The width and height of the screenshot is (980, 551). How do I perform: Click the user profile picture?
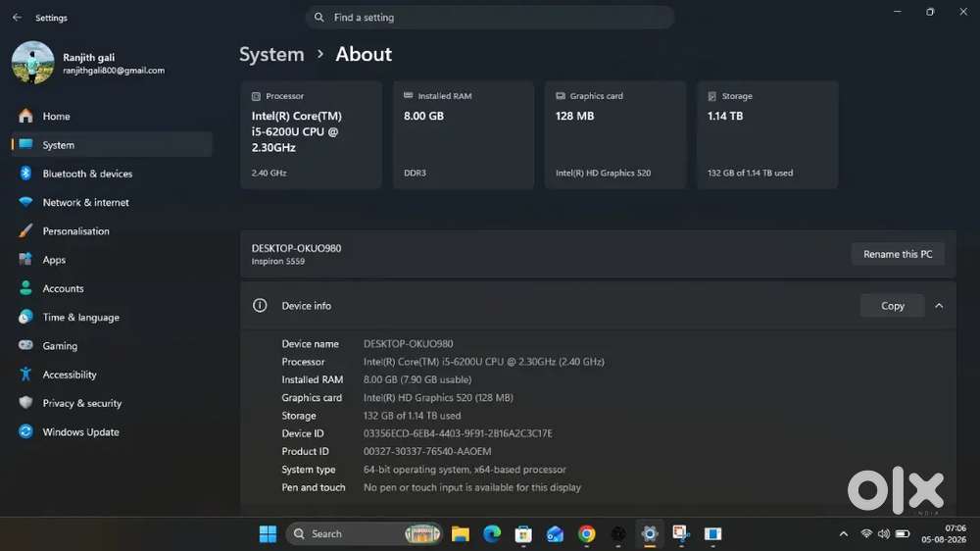pyautogui.click(x=32, y=63)
